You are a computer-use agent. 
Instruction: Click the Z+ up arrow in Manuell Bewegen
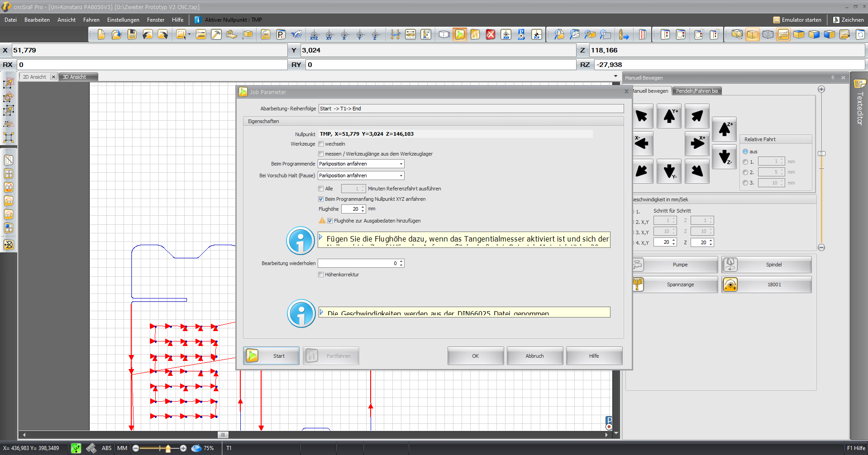pos(725,129)
